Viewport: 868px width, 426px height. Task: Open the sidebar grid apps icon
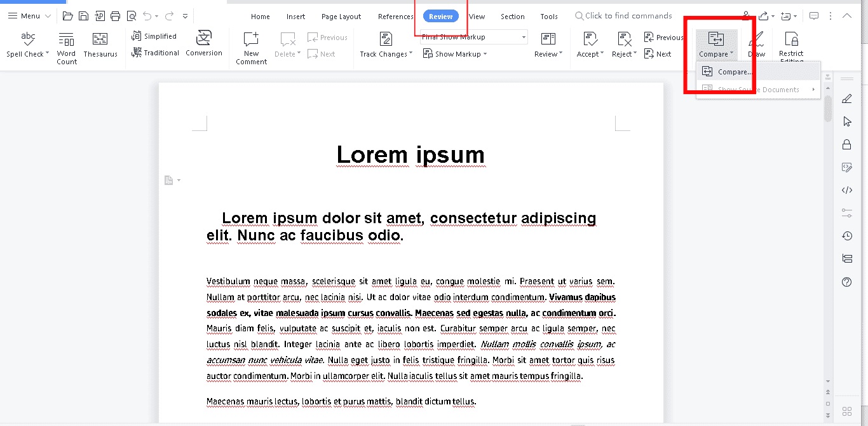[x=846, y=411]
